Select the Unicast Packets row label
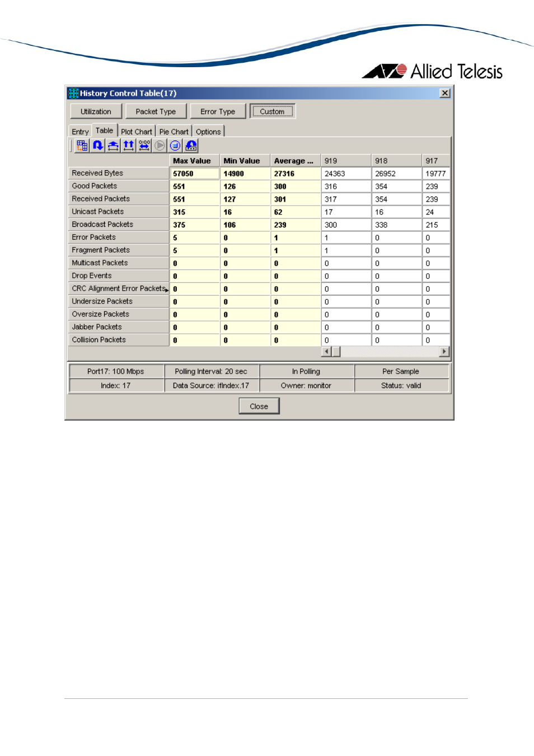534x756 pixels. coord(119,212)
